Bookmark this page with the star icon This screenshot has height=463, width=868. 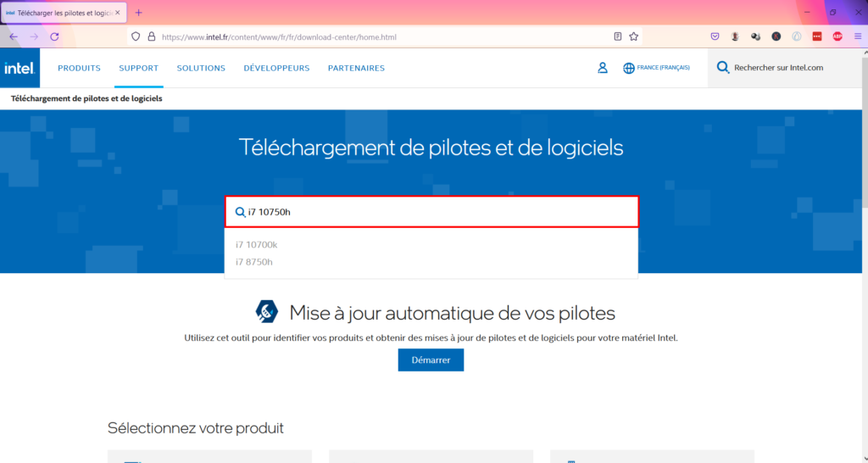tap(634, 36)
